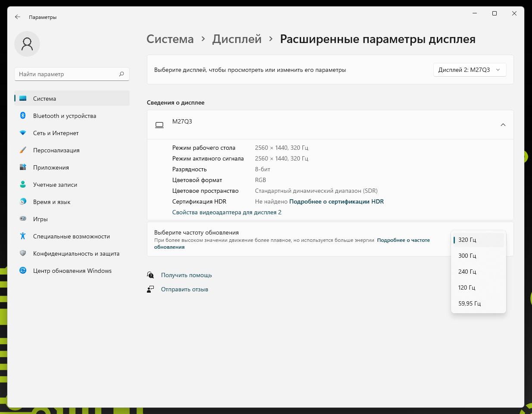Click the back arrow in Settings
Image resolution: width=532 pixels, height=414 pixels.
(18, 17)
